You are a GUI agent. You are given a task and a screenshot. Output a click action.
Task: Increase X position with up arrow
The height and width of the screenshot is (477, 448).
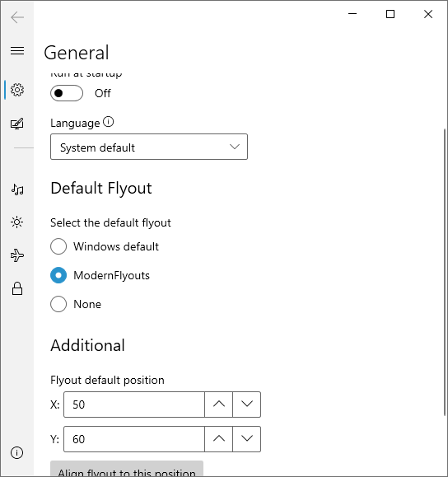(219, 405)
